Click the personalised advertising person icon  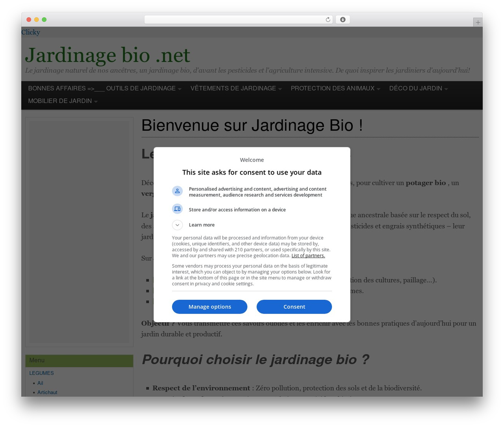(177, 191)
